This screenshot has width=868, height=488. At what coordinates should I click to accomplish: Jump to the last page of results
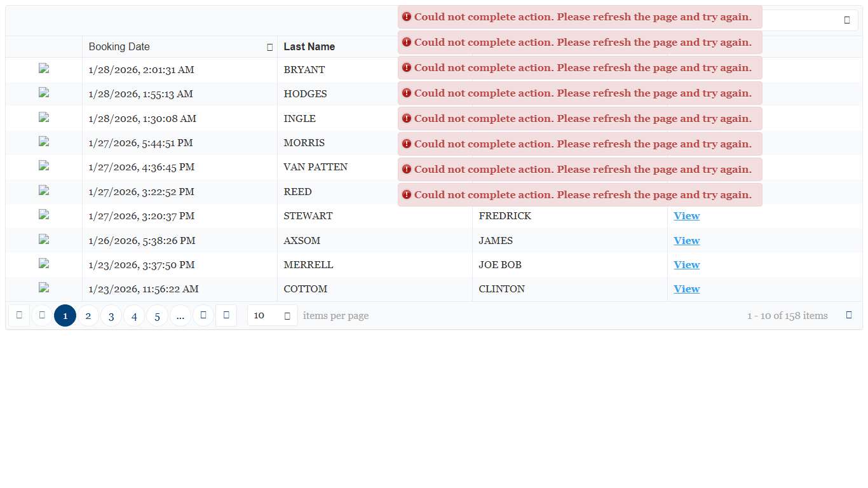[x=226, y=315]
